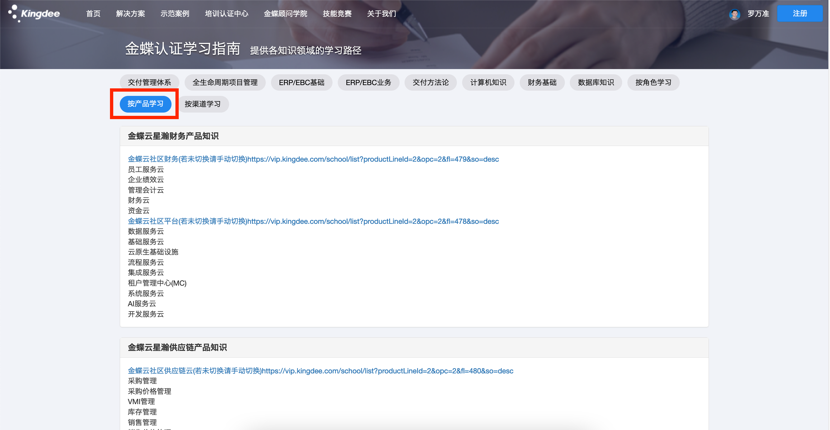Screen dimensions: 830x430
Task: Click the 销售管理 entry
Action: [x=142, y=422]
